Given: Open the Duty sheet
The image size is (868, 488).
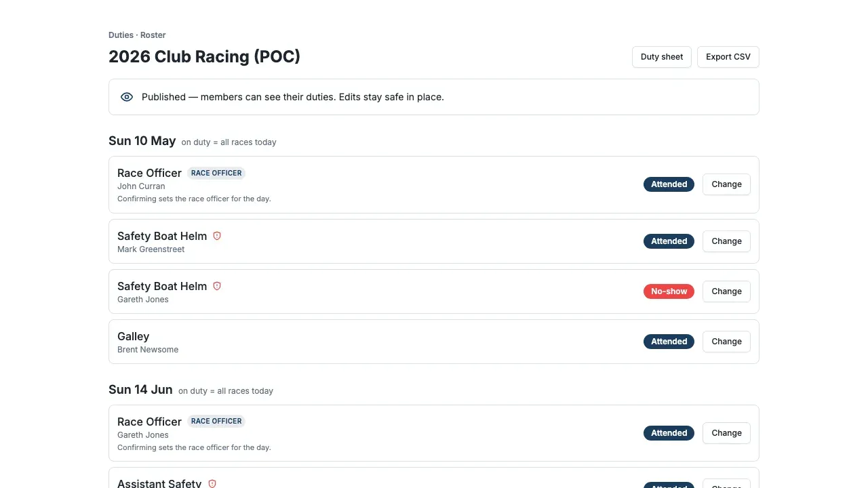Looking at the screenshot, I should tap(662, 57).
